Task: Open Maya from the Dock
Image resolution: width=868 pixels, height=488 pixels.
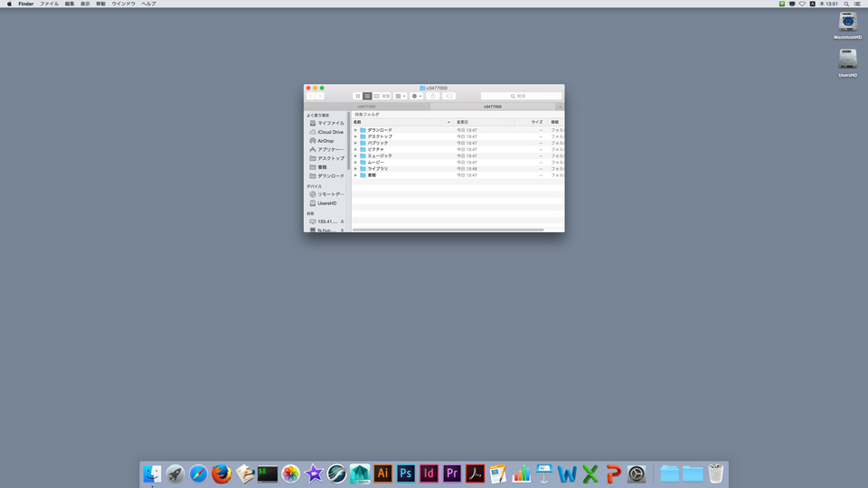Action: point(360,474)
